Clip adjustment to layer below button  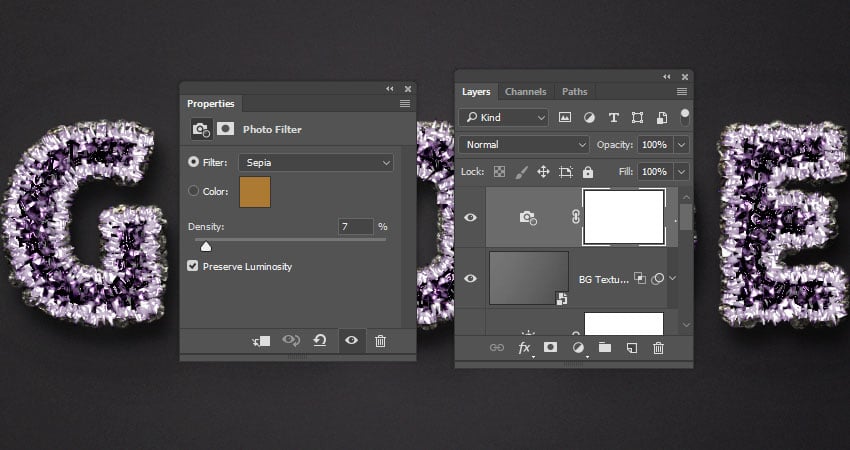pos(261,341)
